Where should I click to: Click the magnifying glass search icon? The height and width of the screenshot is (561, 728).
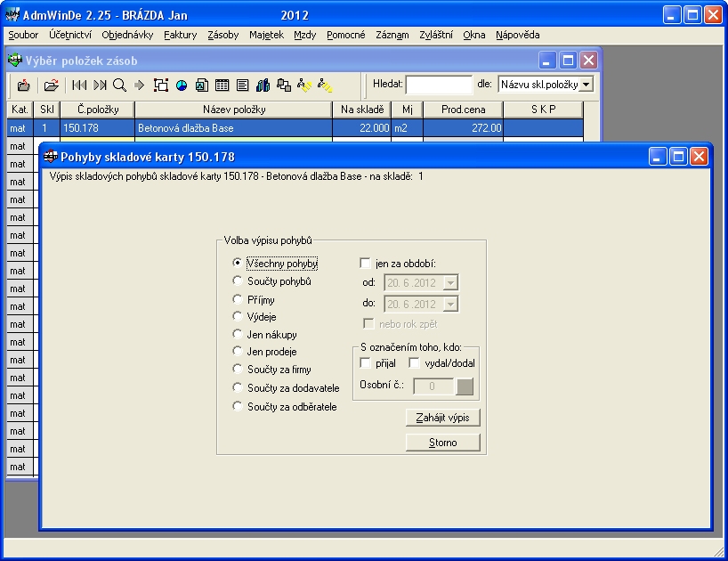tap(119, 85)
